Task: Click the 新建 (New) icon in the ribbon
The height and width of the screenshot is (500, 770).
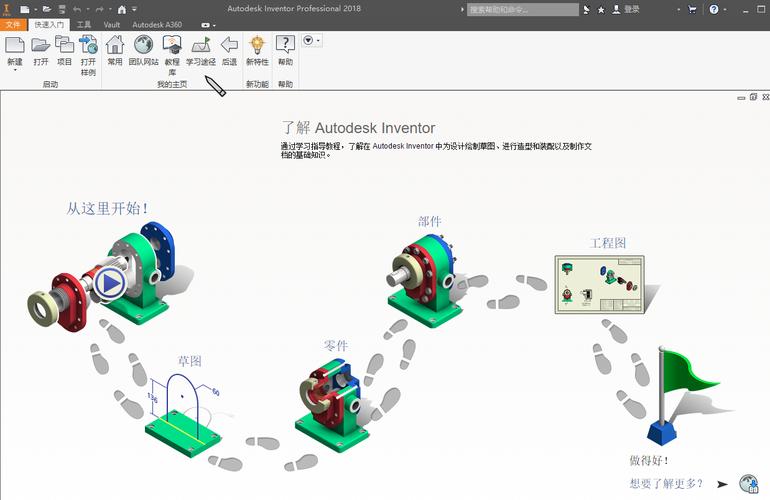Action: (x=15, y=45)
